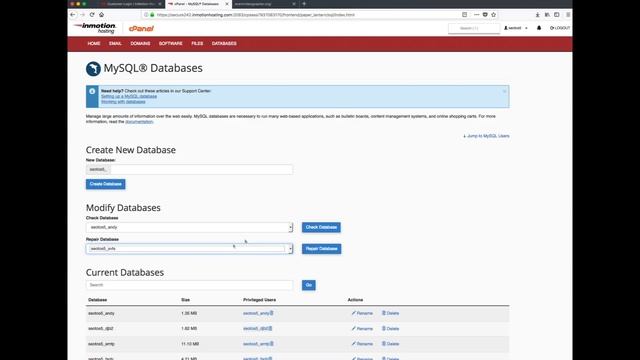Image resolution: width=640 pixels, height=360 pixels.
Task: Reload the page with the refresh icon
Action: (x=92, y=15)
